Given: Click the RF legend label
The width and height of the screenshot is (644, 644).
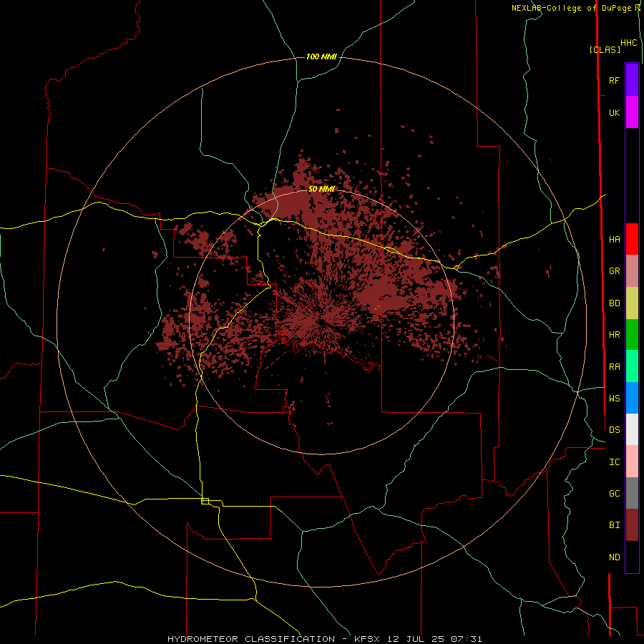Looking at the screenshot, I should [x=614, y=80].
